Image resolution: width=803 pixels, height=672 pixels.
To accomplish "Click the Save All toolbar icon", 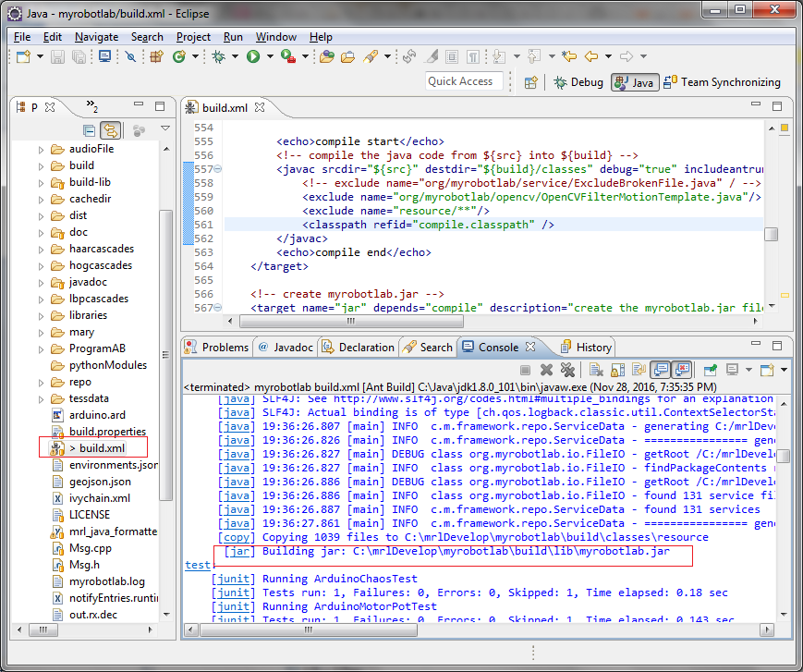I will click(x=79, y=56).
